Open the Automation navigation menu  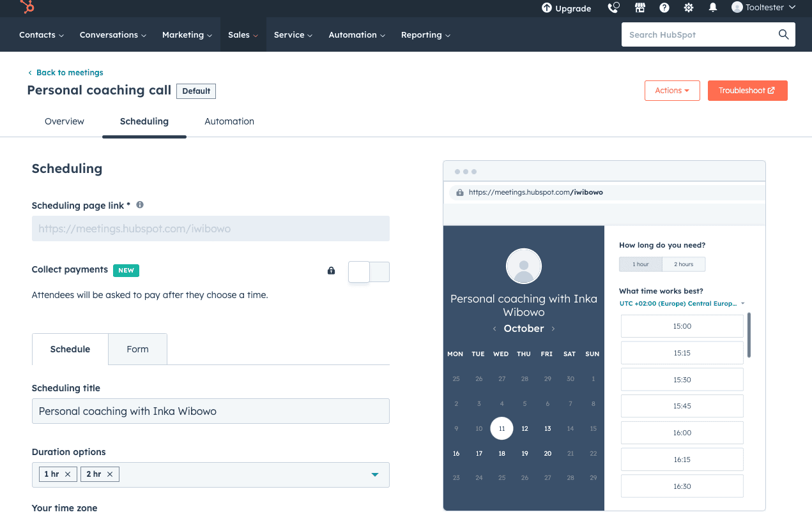(x=357, y=35)
